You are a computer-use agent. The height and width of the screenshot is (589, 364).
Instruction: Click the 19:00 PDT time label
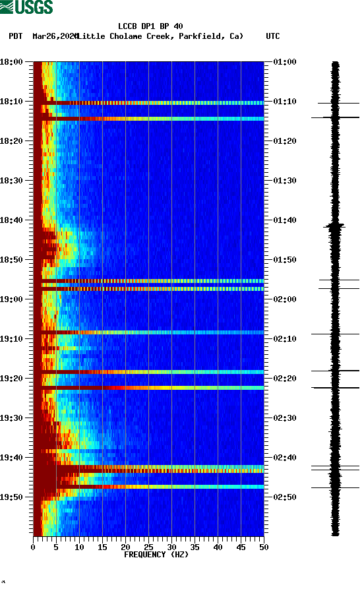coord(11,299)
